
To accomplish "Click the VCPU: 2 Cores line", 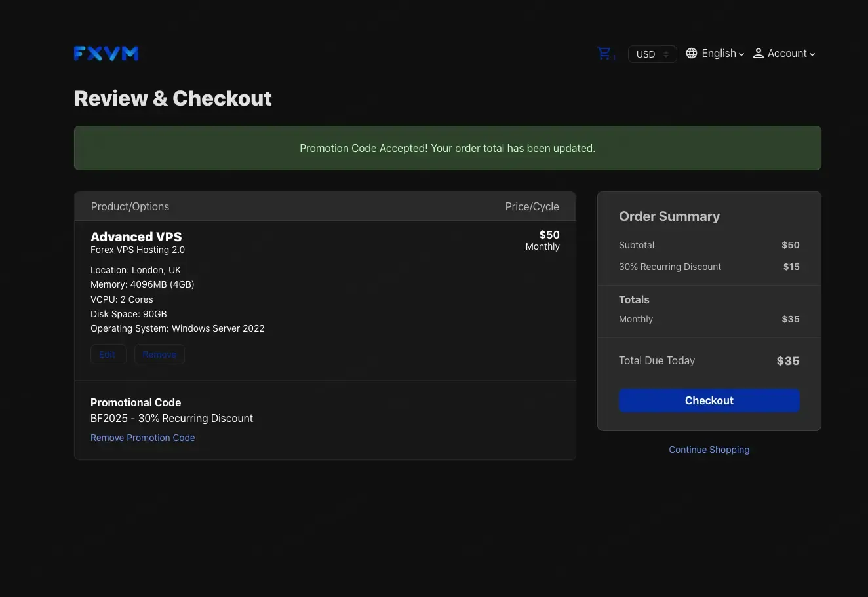I will point(122,299).
